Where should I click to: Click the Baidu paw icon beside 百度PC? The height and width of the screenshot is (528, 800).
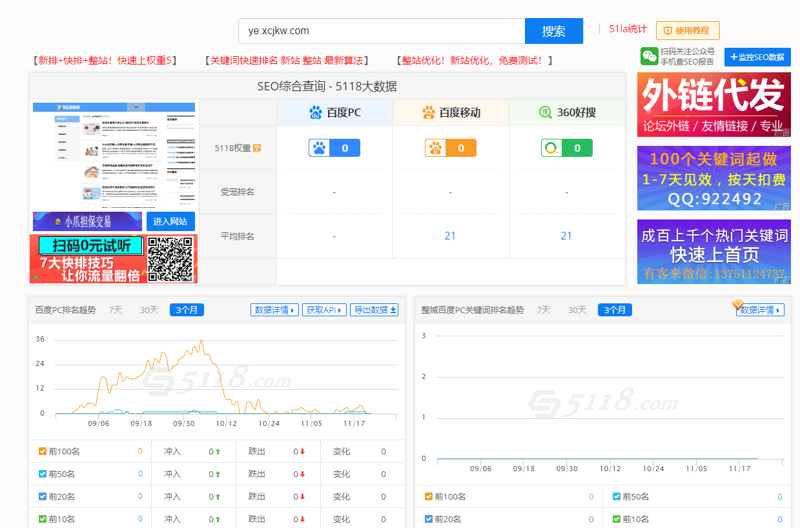(315, 112)
